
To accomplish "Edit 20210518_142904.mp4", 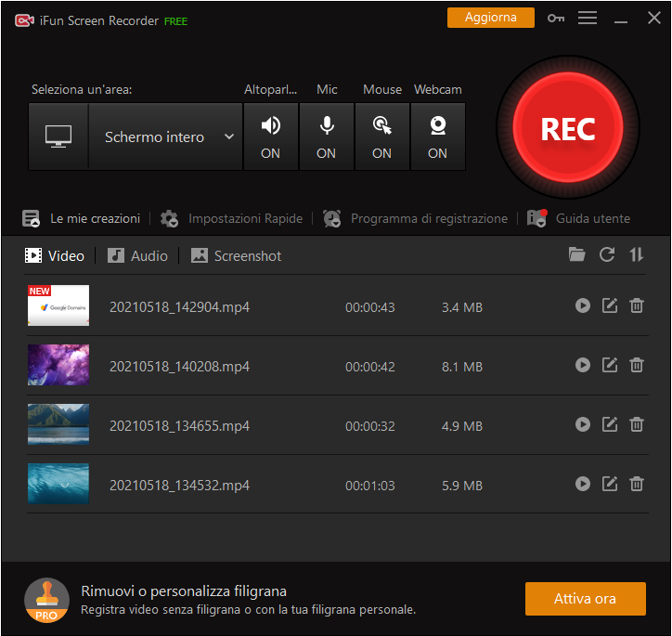I will (x=610, y=305).
